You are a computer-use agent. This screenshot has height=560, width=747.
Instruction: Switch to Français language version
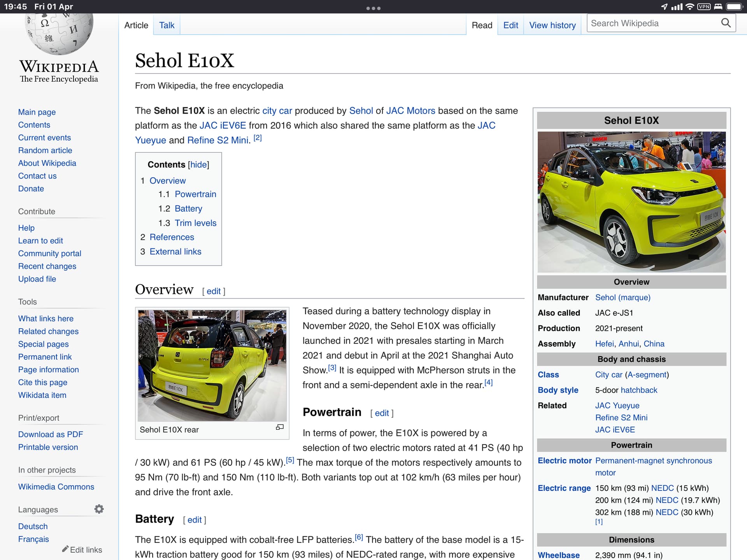coord(33,539)
